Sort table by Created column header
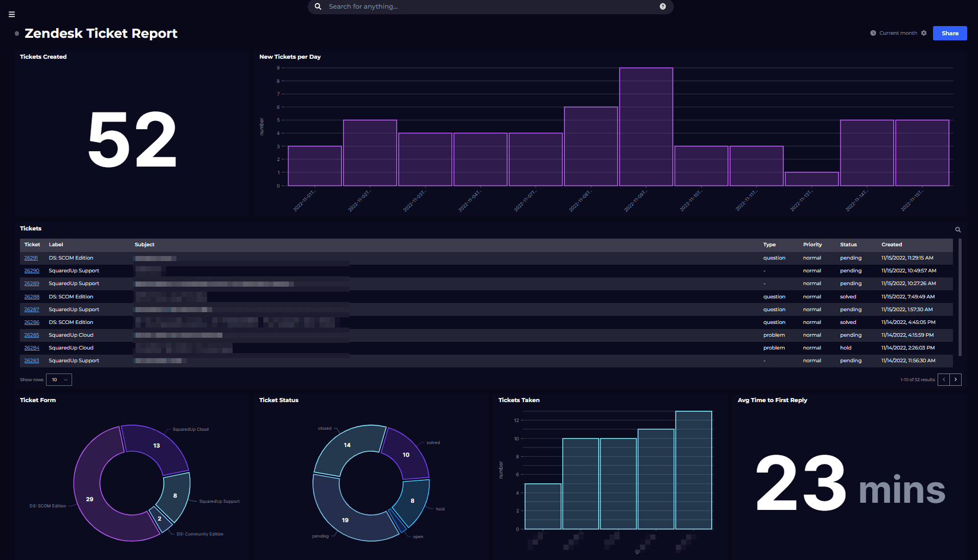This screenshot has width=978, height=560. (891, 245)
